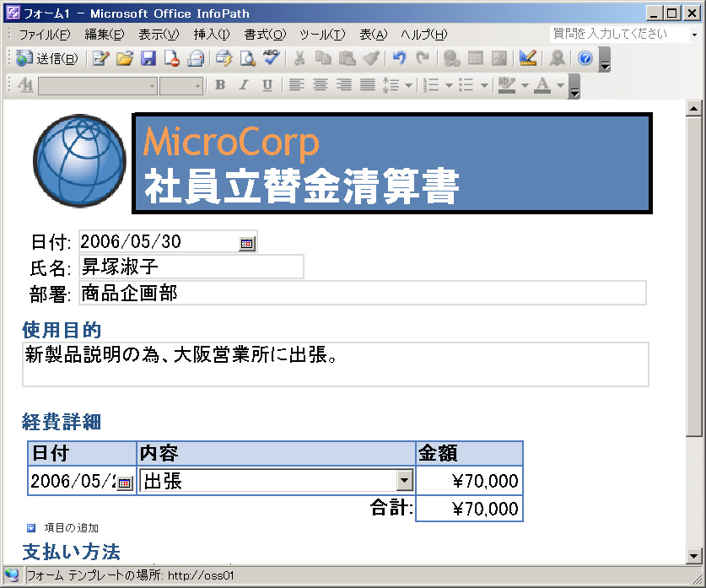Screen dimensions: 706x588
Task: Select the Format Painter brush
Action: click(370, 58)
